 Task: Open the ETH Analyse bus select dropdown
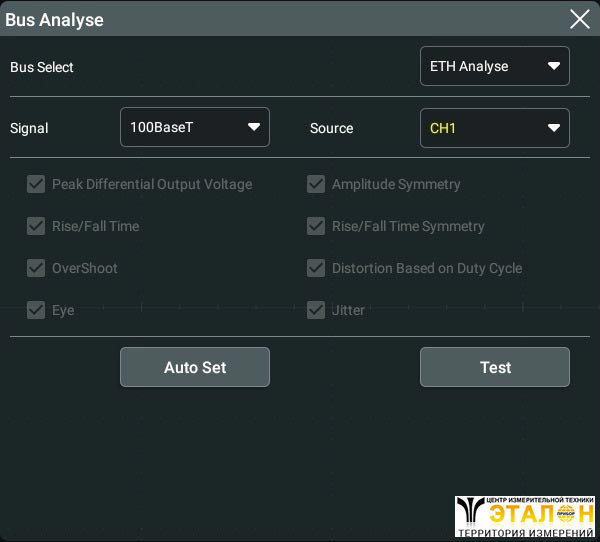coord(494,67)
